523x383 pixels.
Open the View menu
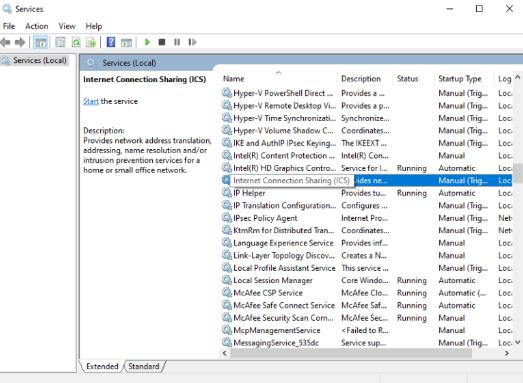(x=67, y=26)
